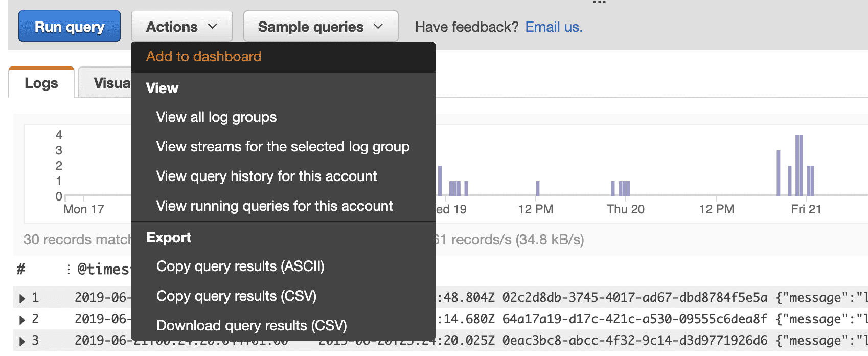Click the records/s (34.8 kB/s) status text

[x=510, y=240]
